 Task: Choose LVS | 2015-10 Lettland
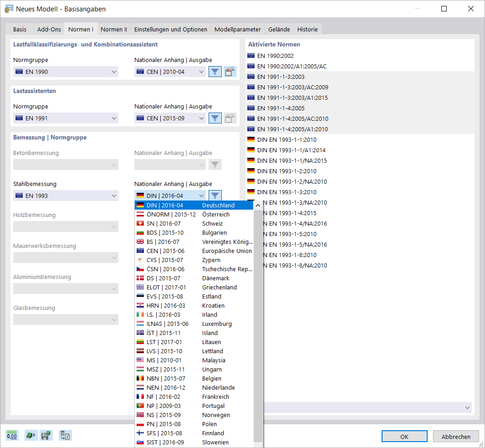tap(194, 351)
